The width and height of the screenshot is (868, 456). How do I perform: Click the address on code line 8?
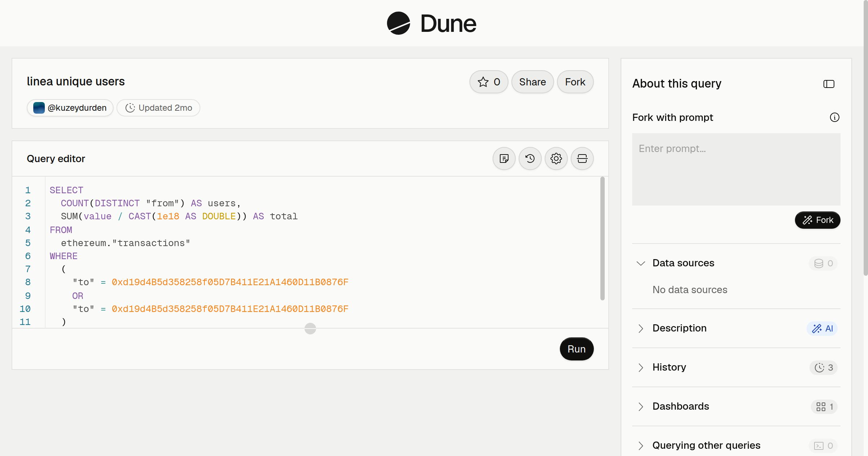[230, 282]
